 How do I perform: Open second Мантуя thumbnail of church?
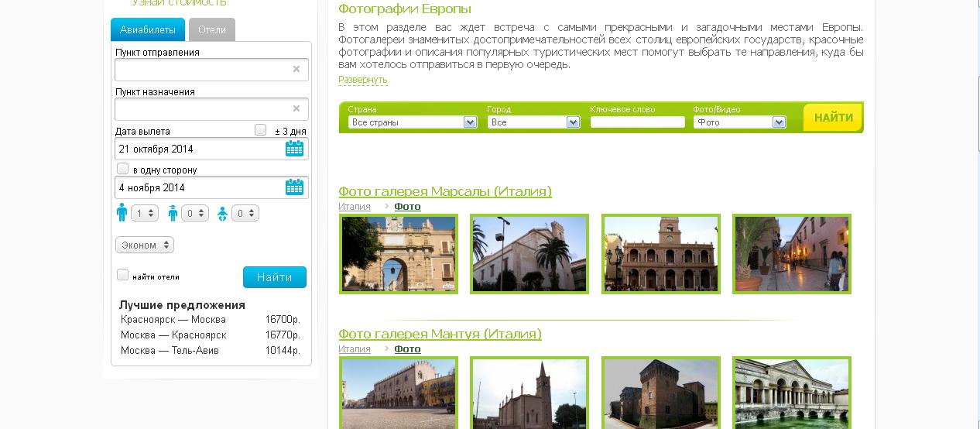(x=529, y=393)
